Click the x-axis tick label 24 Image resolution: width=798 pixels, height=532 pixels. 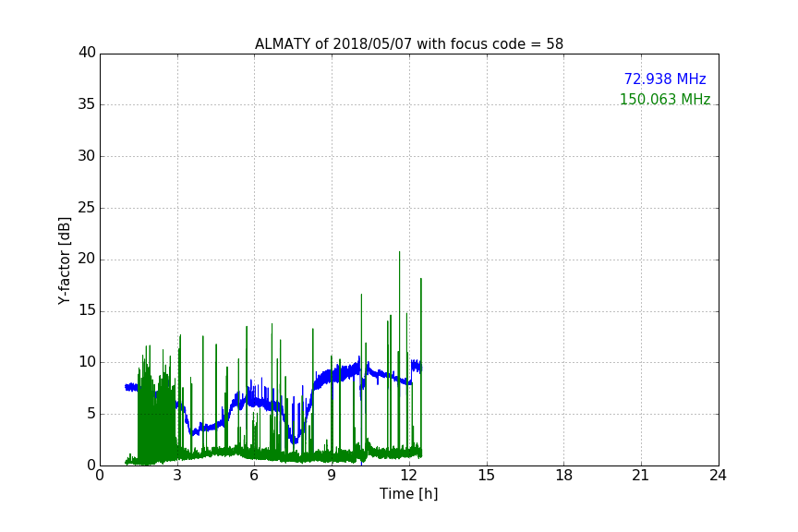pos(718,476)
